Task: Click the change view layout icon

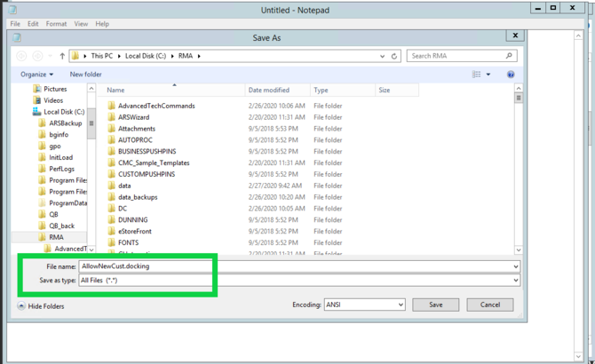Action: tap(476, 75)
